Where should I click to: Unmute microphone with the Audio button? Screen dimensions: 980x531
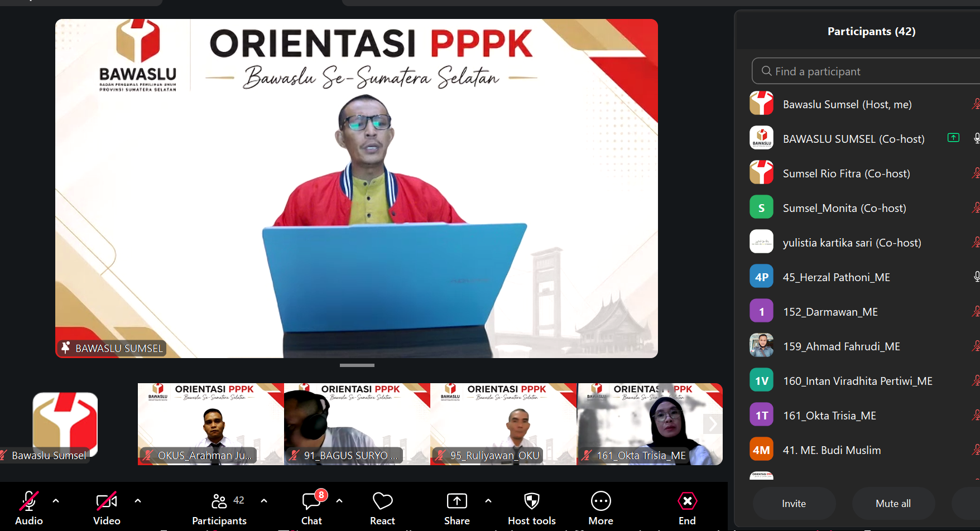pyautogui.click(x=28, y=508)
